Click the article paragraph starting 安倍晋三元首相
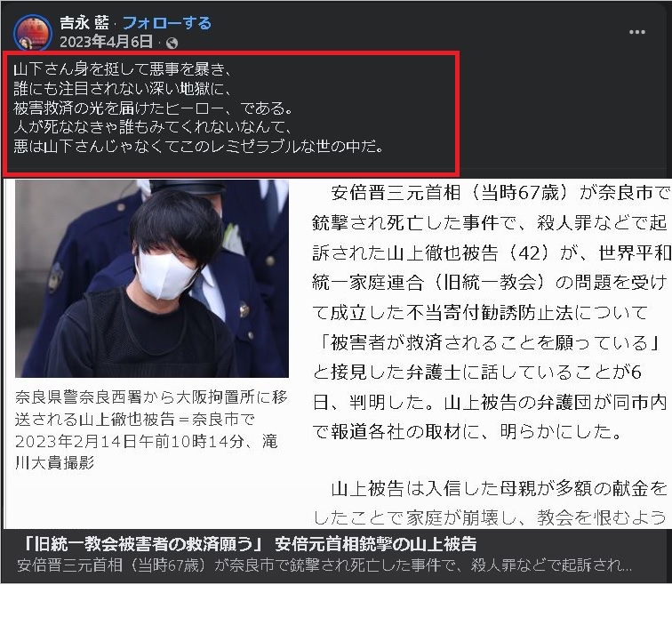The height and width of the screenshot is (617, 672). [x=492, y=312]
